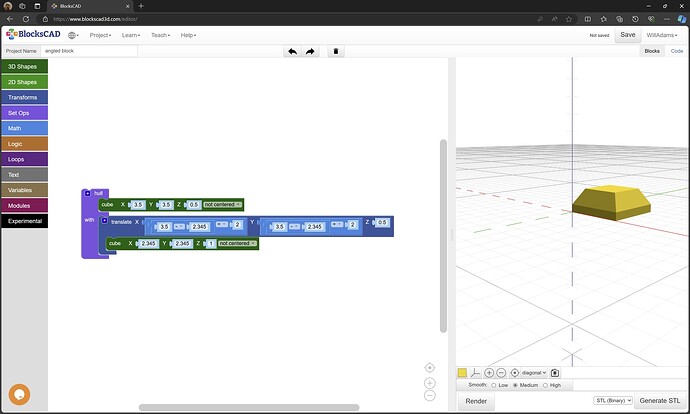
Task: Open the Math category
Action: pos(25,128)
